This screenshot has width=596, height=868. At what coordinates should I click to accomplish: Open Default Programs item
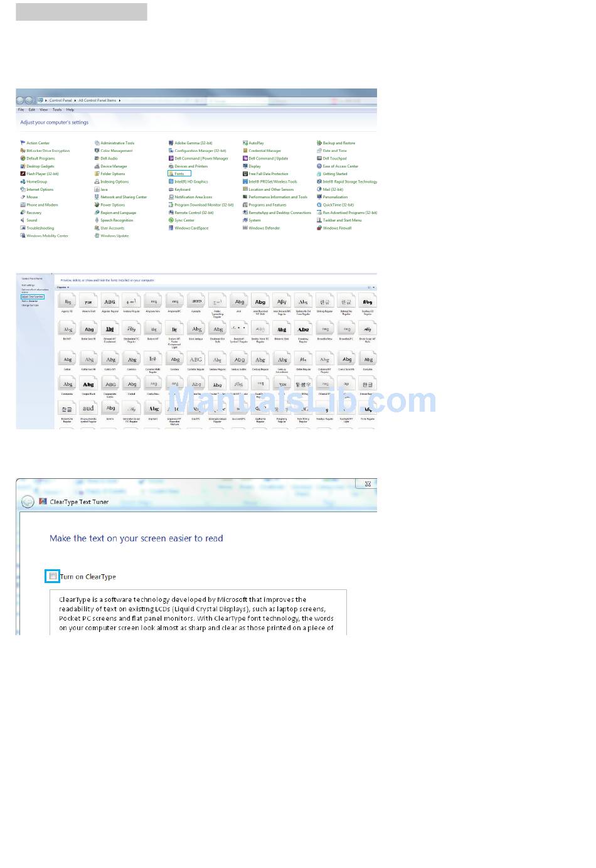point(38,158)
